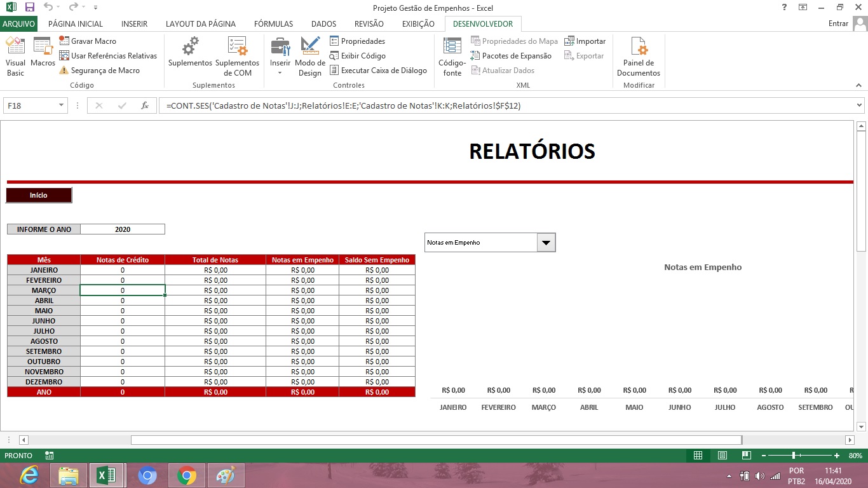
Task: Click the horizontal scrollbar thumb
Action: coord(437,440)
